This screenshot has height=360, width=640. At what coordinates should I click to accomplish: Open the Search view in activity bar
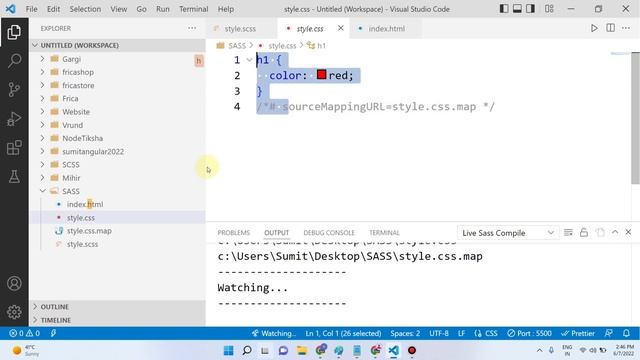point(14,61)
